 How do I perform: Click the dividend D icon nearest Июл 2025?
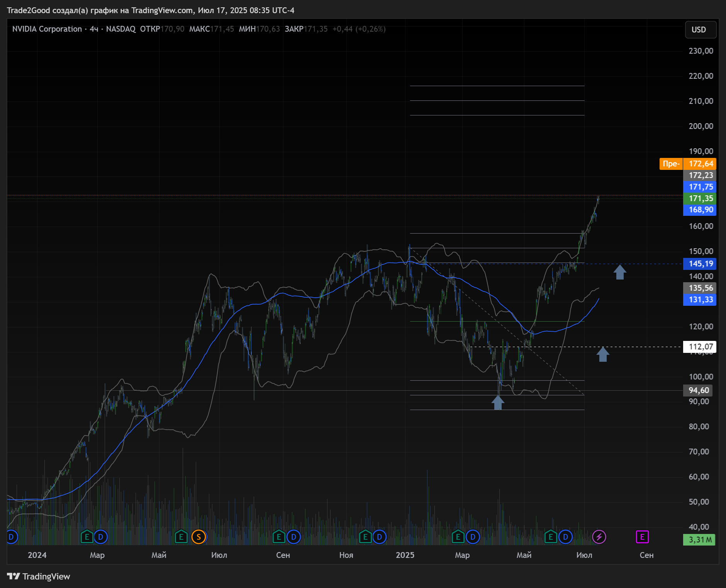tap(565, 537)
